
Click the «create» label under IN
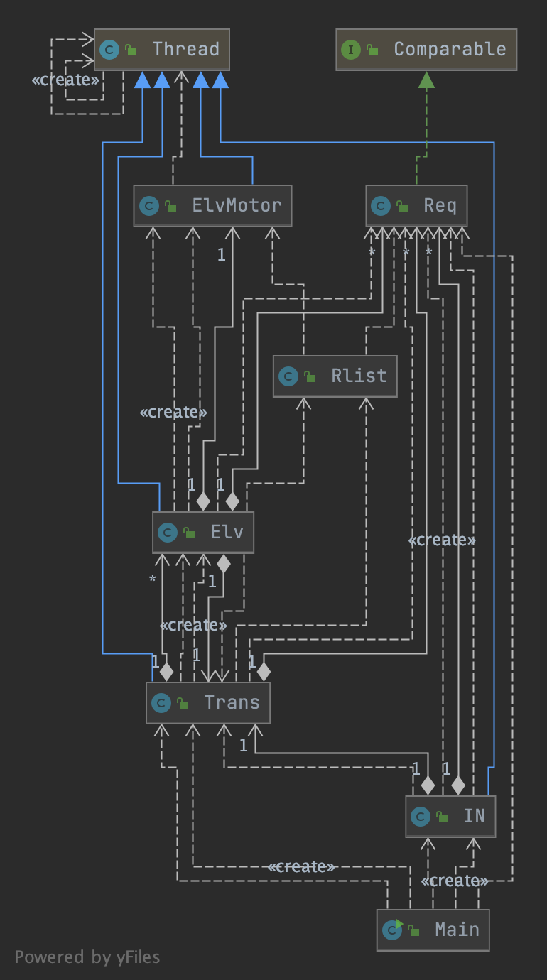coord(455,881)
